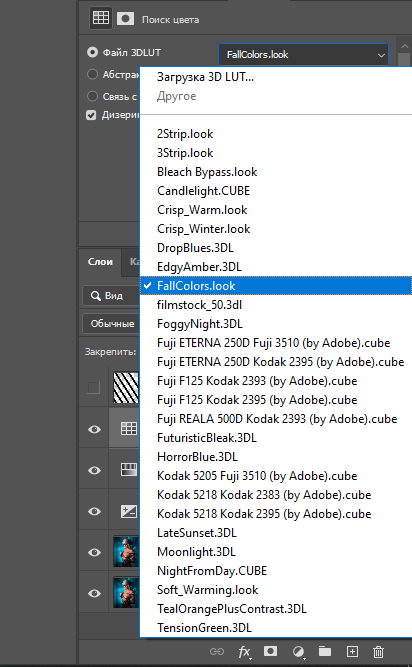Select the Color Lookup adjustment layer thumbnail
The height and width of the screenshot is (667, 412).
pos(128,428)
